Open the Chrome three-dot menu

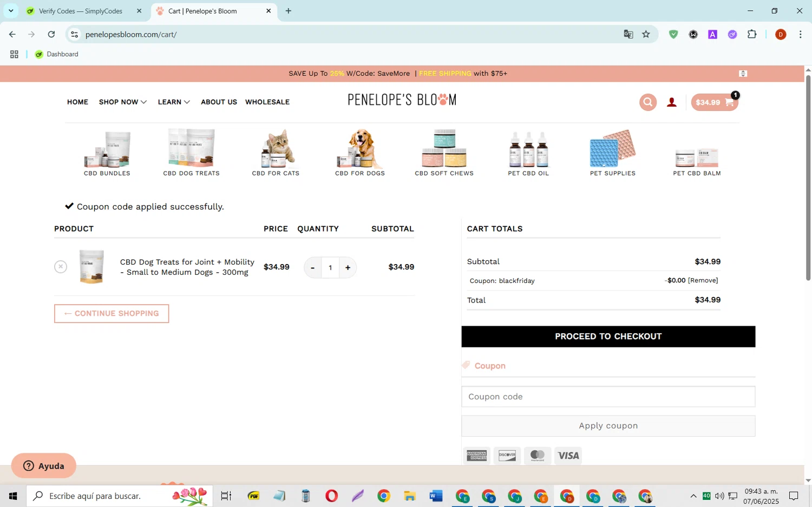pos(800,34)
